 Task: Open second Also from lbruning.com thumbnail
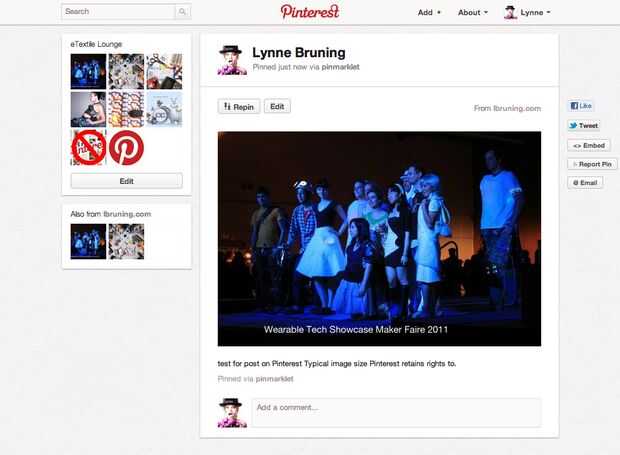(126, 242)
